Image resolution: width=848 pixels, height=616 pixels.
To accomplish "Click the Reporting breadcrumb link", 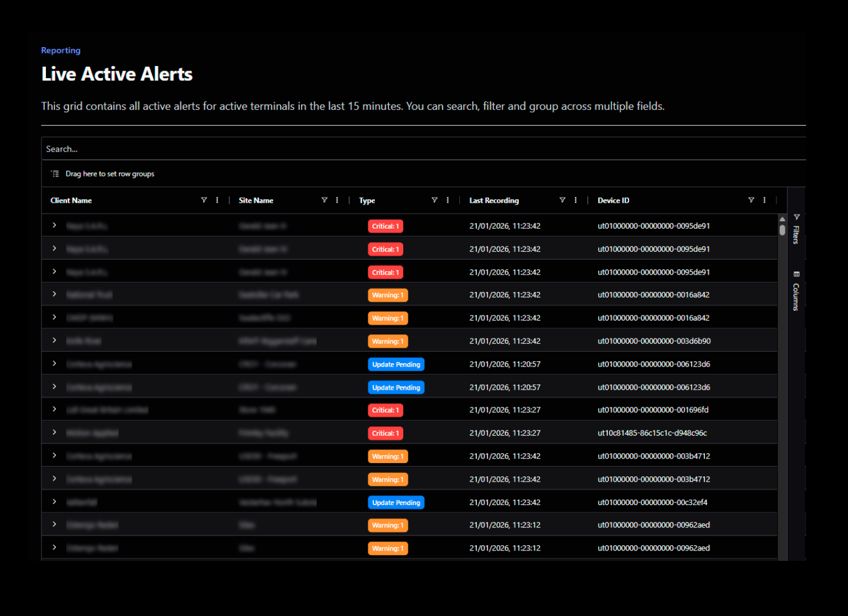I will click(x=61, y=51).
